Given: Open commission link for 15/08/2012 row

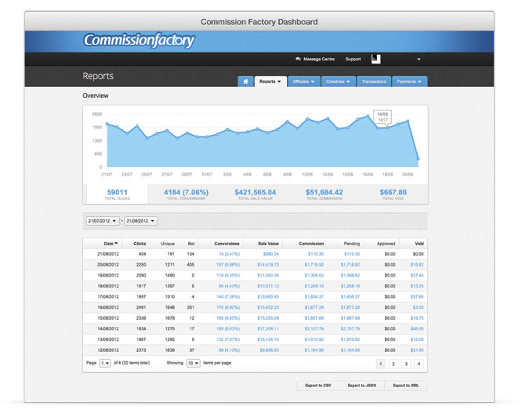Looking at the screenshot, I should 314,318.
